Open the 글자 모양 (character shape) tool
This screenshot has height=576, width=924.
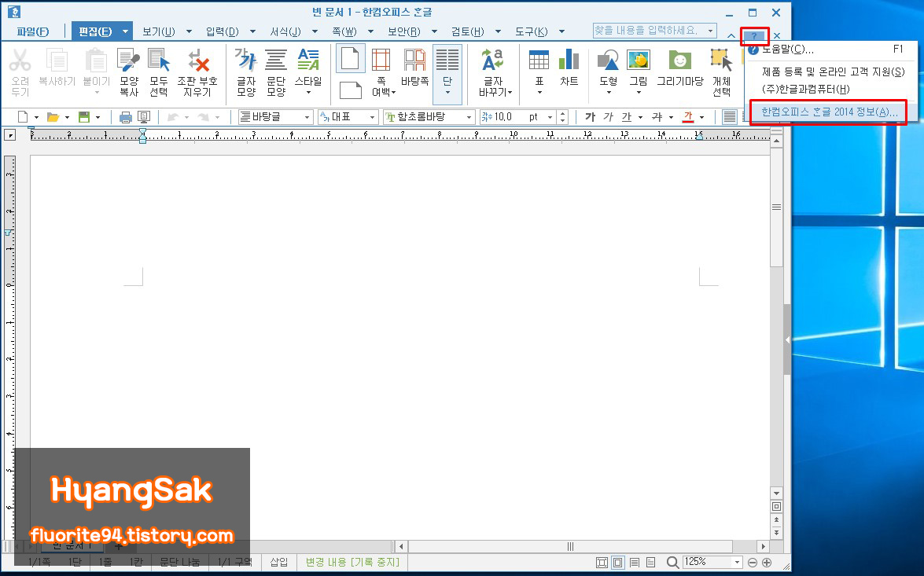tap(245, 73)
